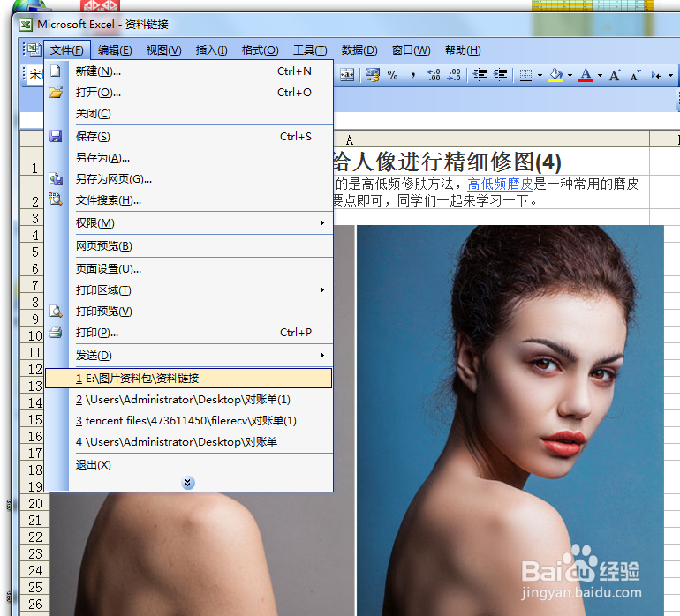
Task: Expand the full File menu with the chevron
Action: pos(188,483)
